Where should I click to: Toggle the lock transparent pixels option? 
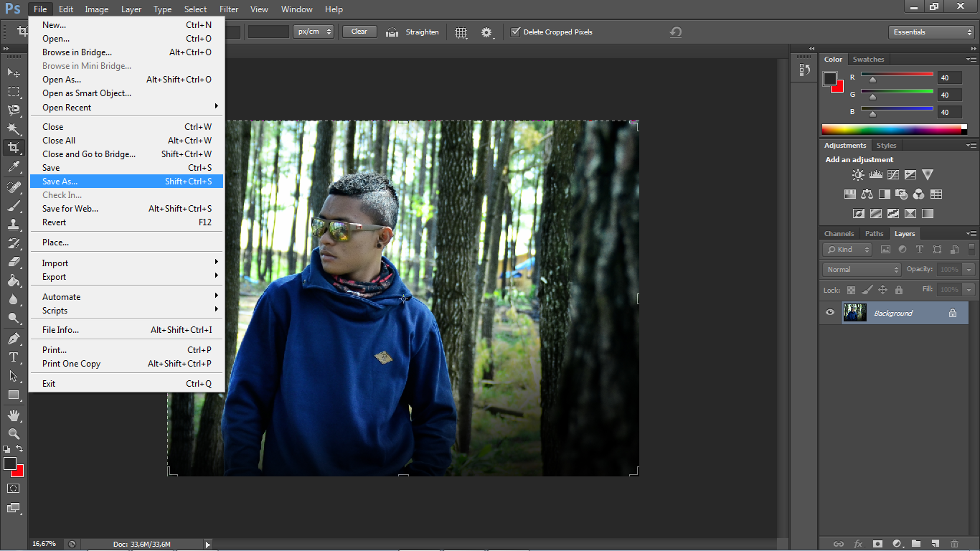(x=851, y=291)
